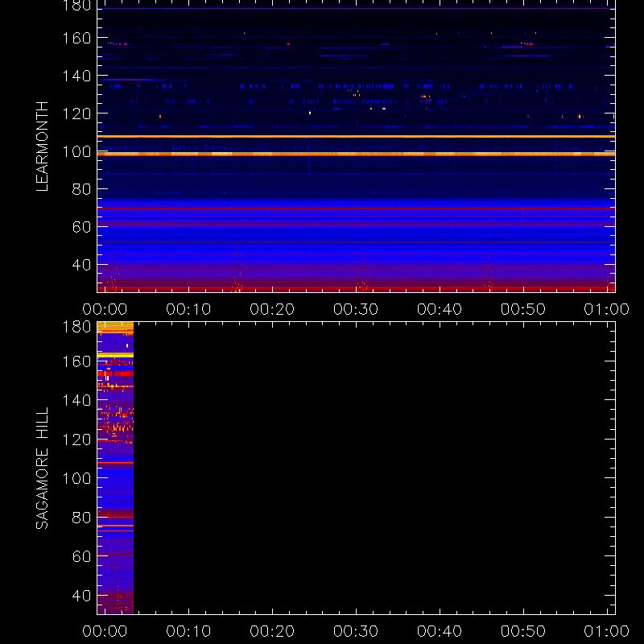Click 00:20 time label under Learmonth plot

tap(272, 309)
